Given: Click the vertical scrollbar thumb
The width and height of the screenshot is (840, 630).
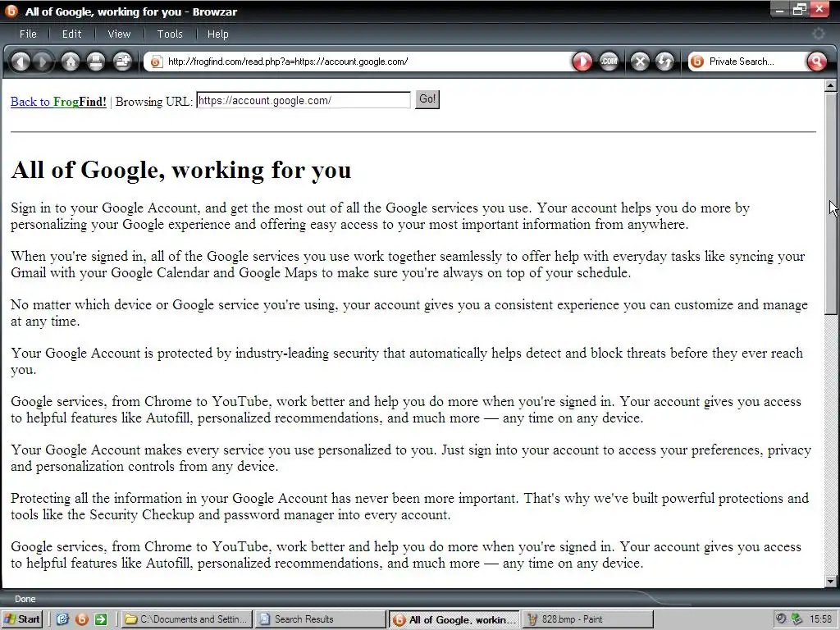Looking at the screenshot, I should coord(831,203).
